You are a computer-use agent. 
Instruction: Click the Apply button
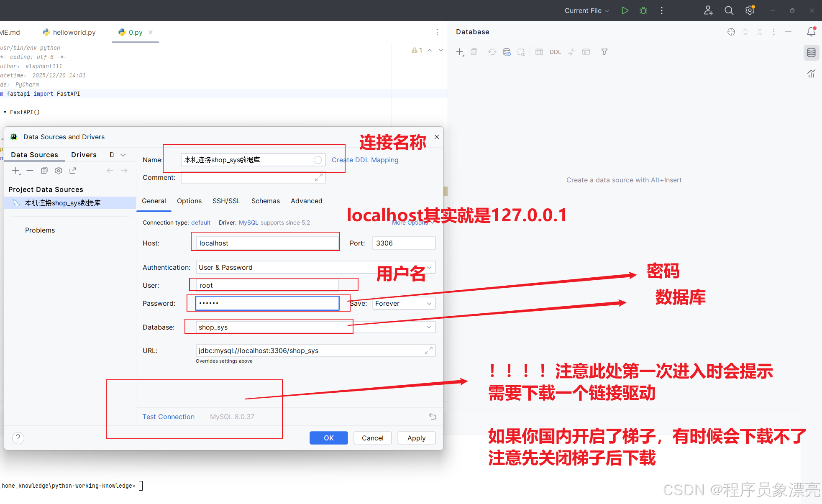point(416,438)
